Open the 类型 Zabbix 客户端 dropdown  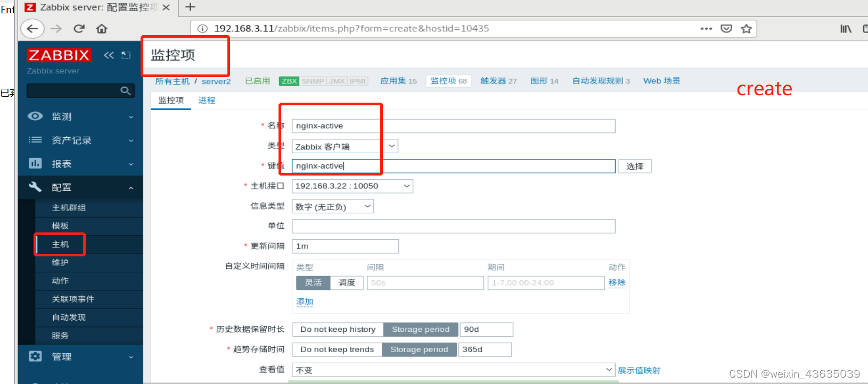[345, 146]
